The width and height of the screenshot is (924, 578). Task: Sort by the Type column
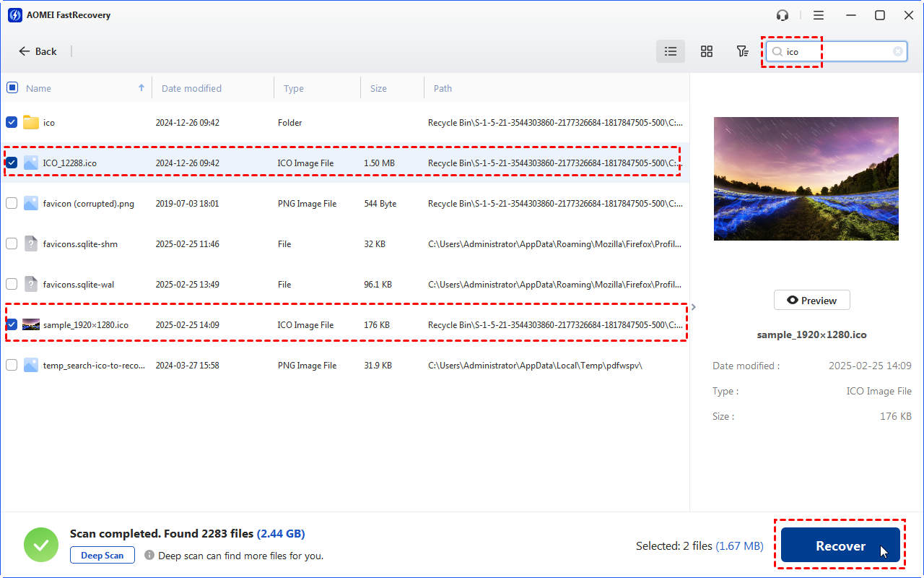pyautogui.click(x=294, y=88)
